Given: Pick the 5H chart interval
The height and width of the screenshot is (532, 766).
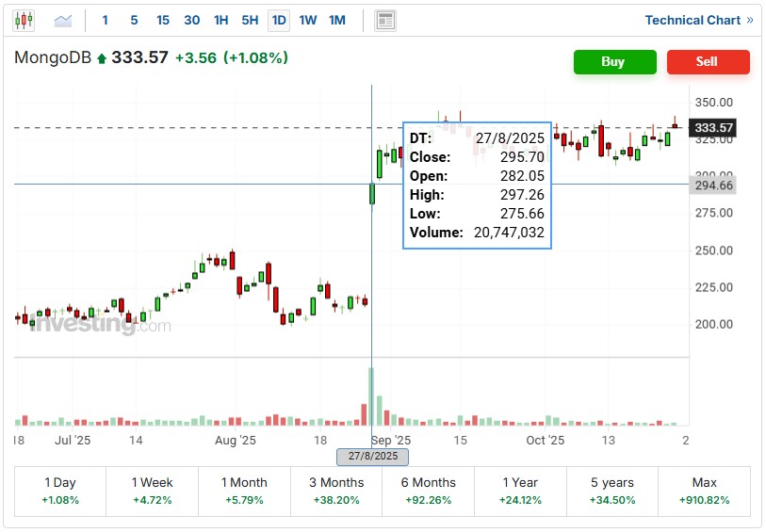Looking at the screenshot, I should click(x=250, y=20).
